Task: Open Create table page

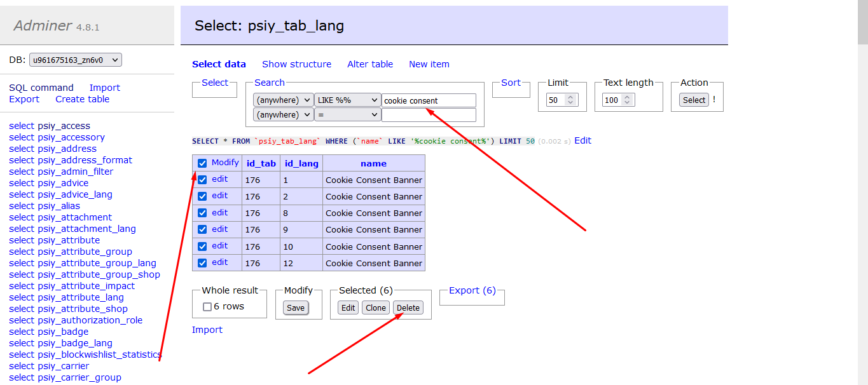Action: point(82,99)
